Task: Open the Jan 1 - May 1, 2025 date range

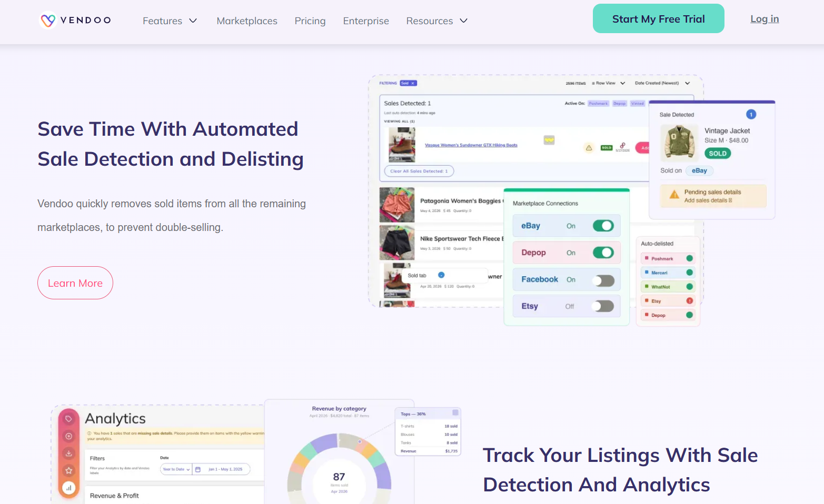Action: 225,469
